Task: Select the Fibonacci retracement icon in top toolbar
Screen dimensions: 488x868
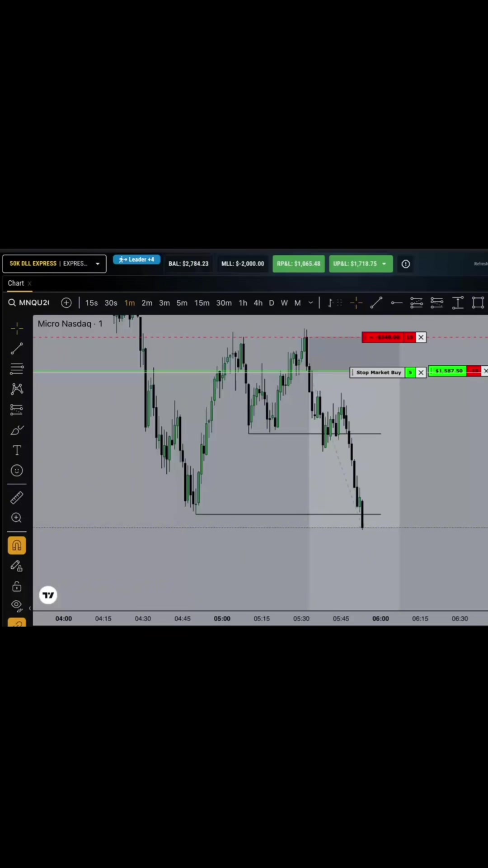Action: [x=417, y=303]
